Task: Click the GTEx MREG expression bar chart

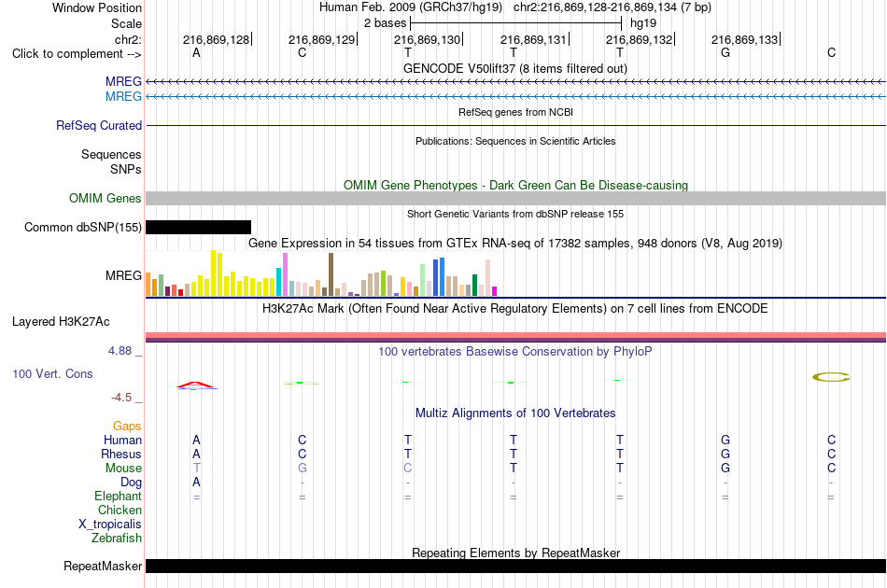Action: click(321, 273)
